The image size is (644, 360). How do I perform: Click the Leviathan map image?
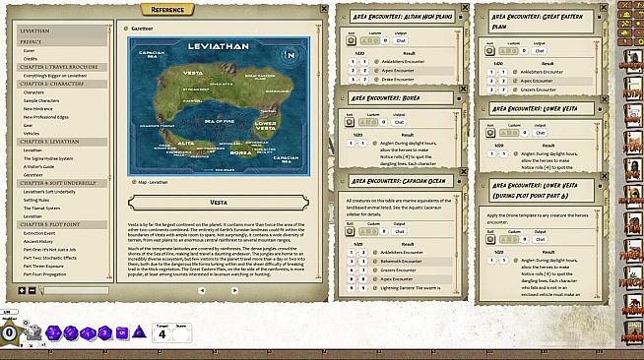[219, 106]
